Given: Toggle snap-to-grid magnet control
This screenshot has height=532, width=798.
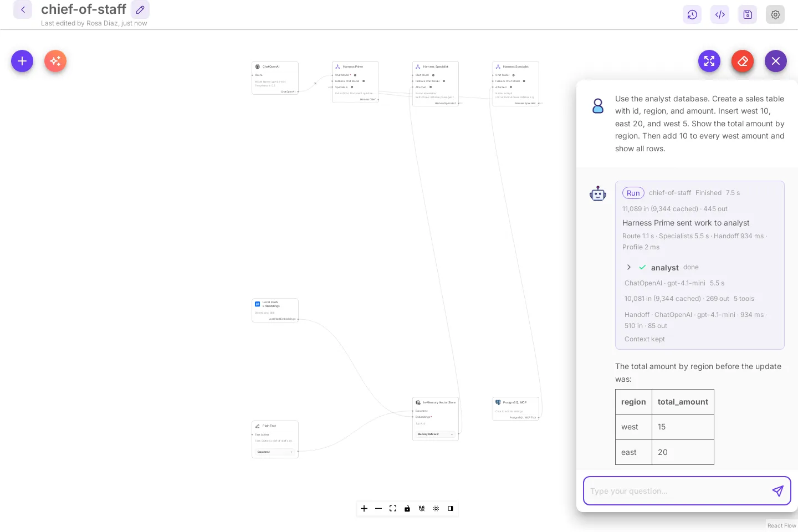Looking at the screenshot, I should 422,508.
